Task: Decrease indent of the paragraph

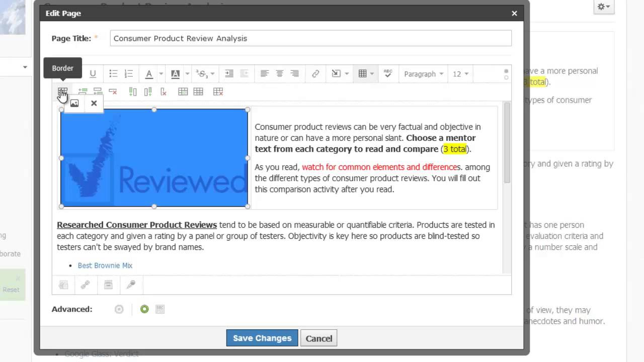Action: click(x=244, y=74)
